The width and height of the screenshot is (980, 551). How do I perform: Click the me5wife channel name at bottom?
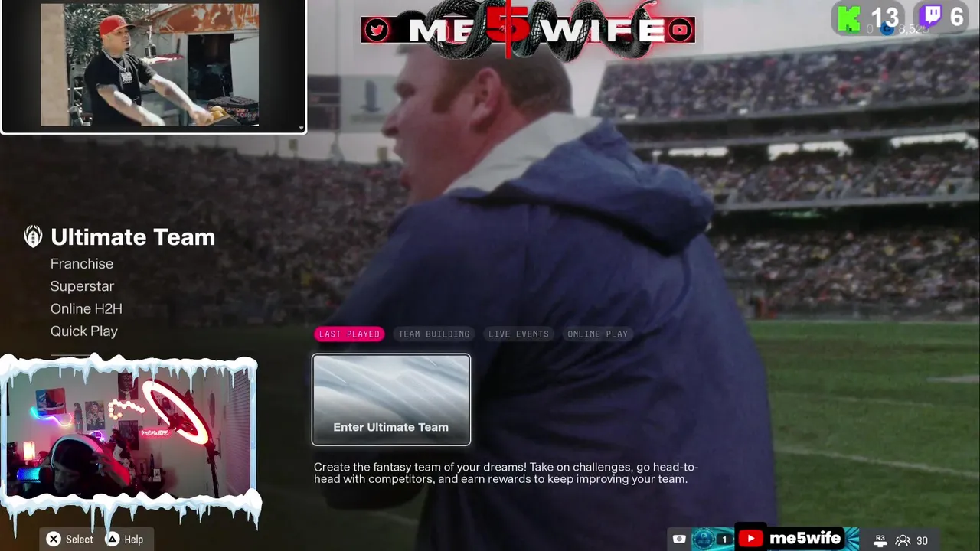tap(805, 539)
